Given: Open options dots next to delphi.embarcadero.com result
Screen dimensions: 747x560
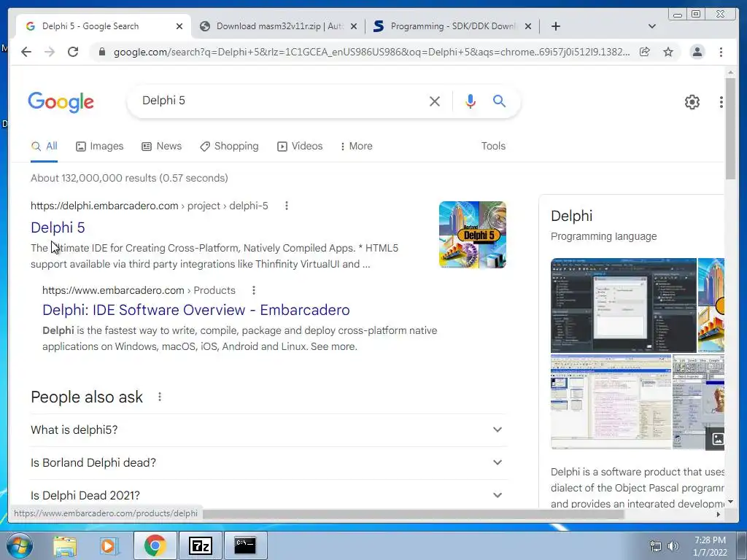Looking at the screenshot, I should click(x=286, y=206).
